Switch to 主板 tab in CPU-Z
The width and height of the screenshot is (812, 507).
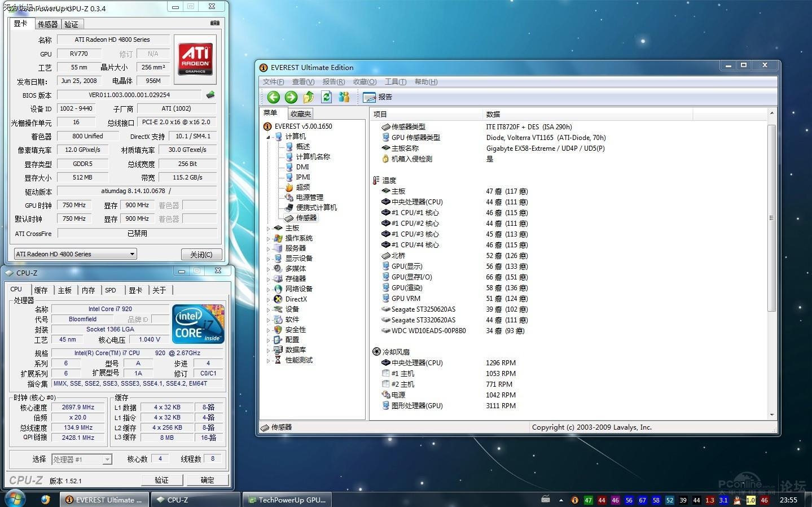click(x=65, y=290)
